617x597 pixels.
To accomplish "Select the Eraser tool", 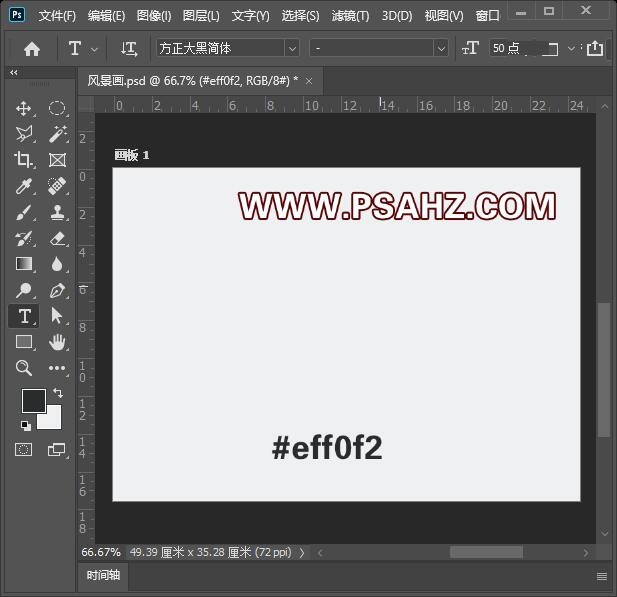I will tap(57, 238).
